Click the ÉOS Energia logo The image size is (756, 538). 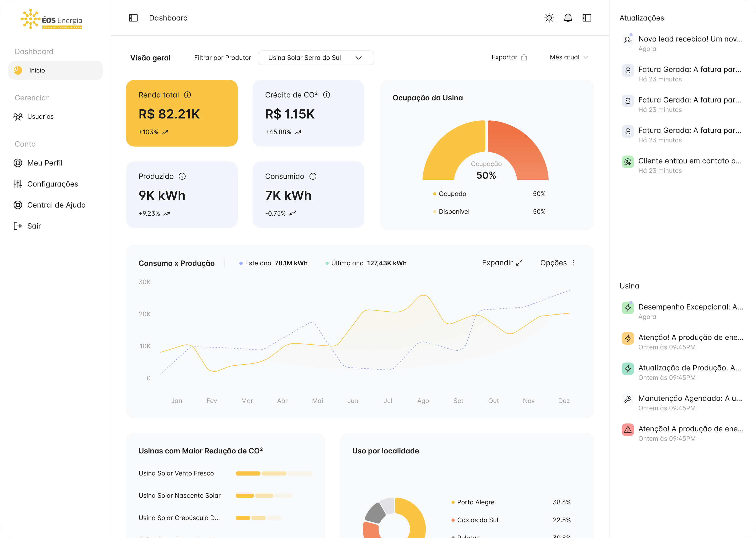click(x=51, y=19)
